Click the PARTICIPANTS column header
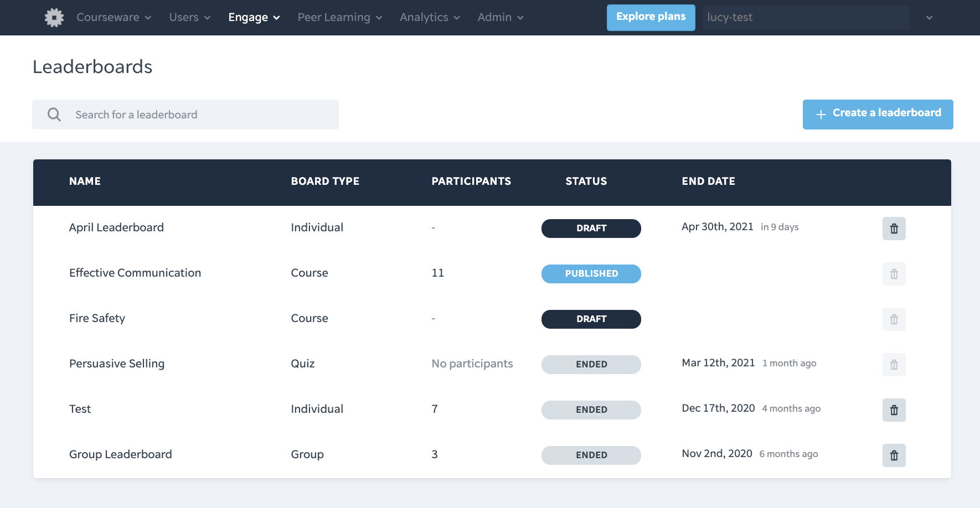 click(x=471, y=181)
